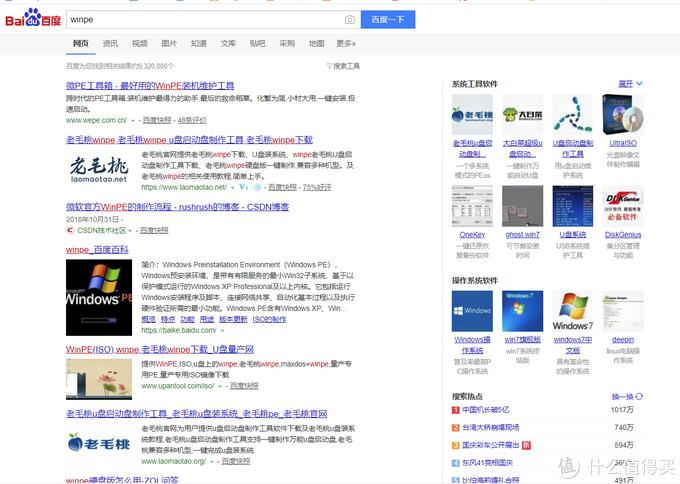Open hot search 台湾大桥崩塌现场

(490, 427)
